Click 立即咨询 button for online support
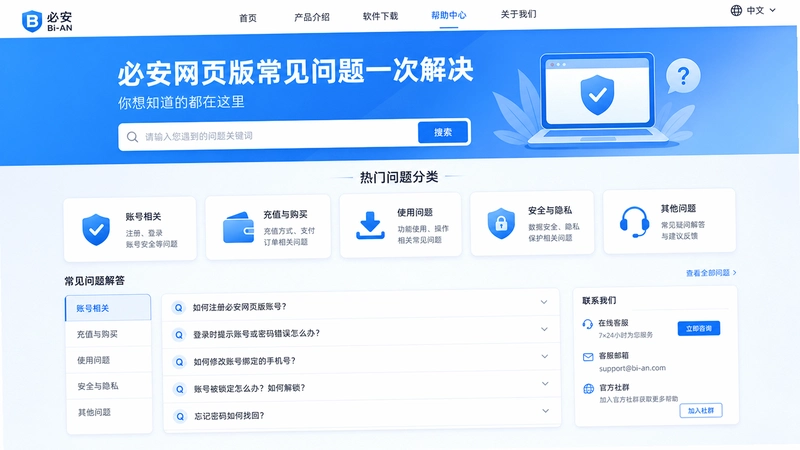 699,328
